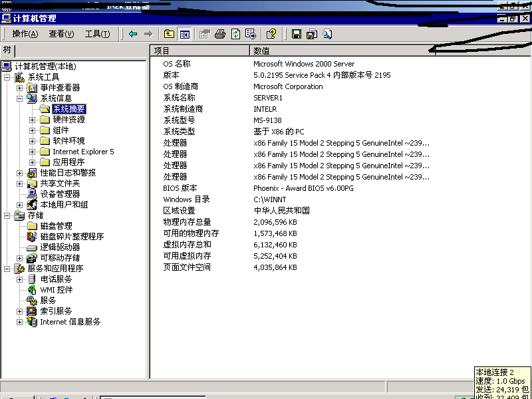Viewport: 532px width, 399px height.
Task: Click the Forward arrow in the toolbar
Action: (148, 34)
